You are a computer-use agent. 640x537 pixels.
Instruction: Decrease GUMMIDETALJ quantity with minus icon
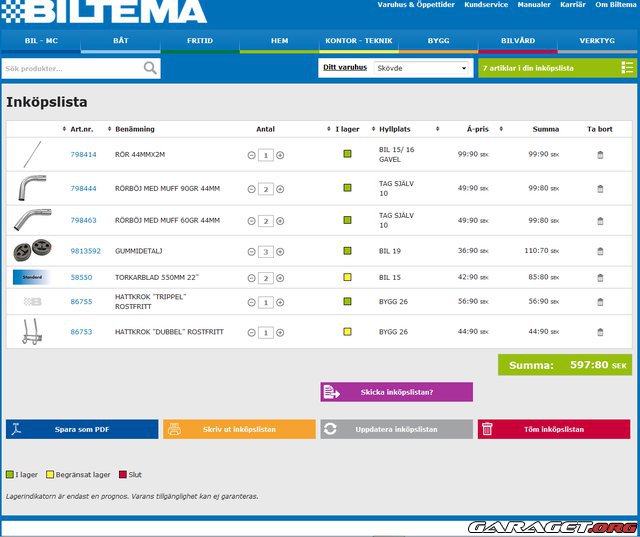point(251,252)
